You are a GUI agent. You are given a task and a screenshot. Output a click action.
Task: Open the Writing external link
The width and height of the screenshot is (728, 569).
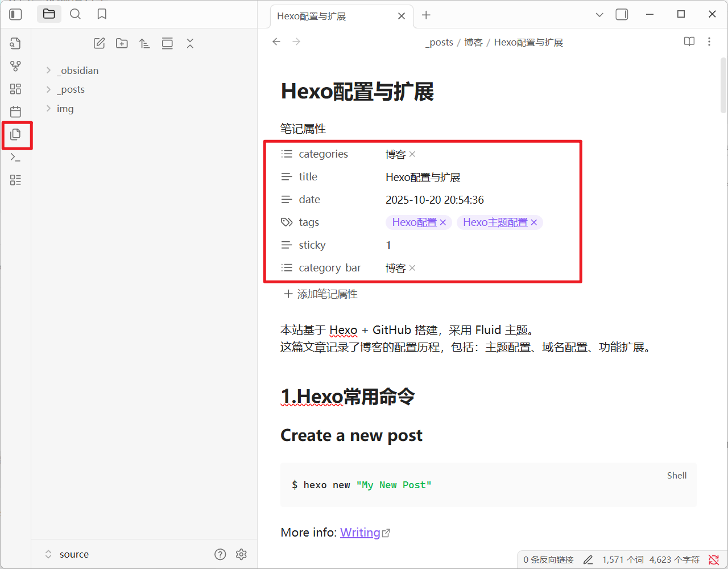pos(365,533)
